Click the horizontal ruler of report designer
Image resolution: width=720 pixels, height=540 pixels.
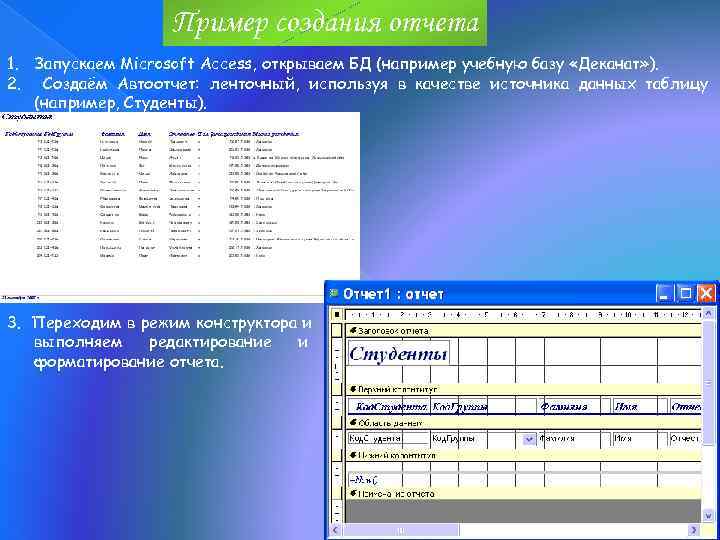pos(523,315)
